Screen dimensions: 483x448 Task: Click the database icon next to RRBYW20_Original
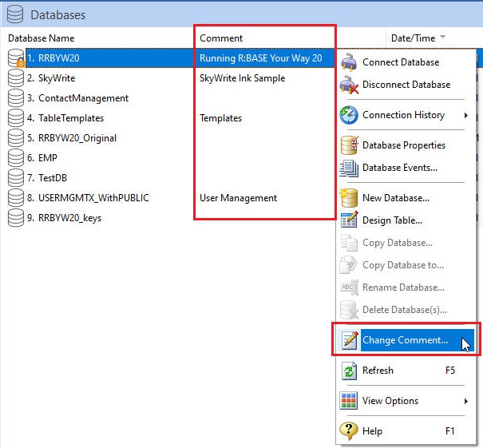click(16, 137)
